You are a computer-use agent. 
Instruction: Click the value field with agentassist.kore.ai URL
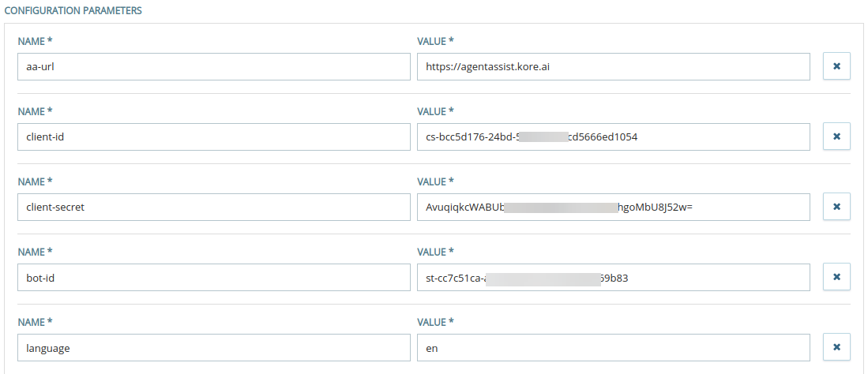(613, 67)
